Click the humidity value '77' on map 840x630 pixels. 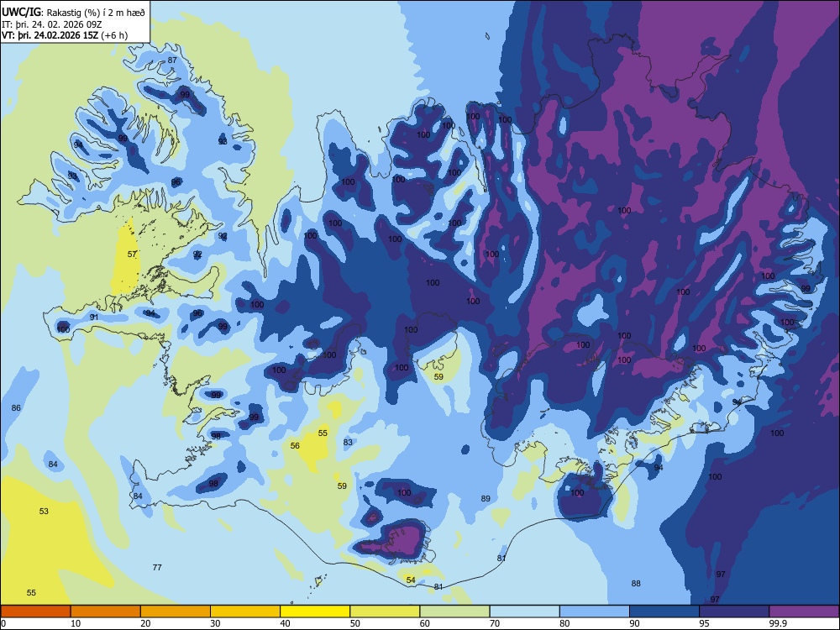(157, 567)
